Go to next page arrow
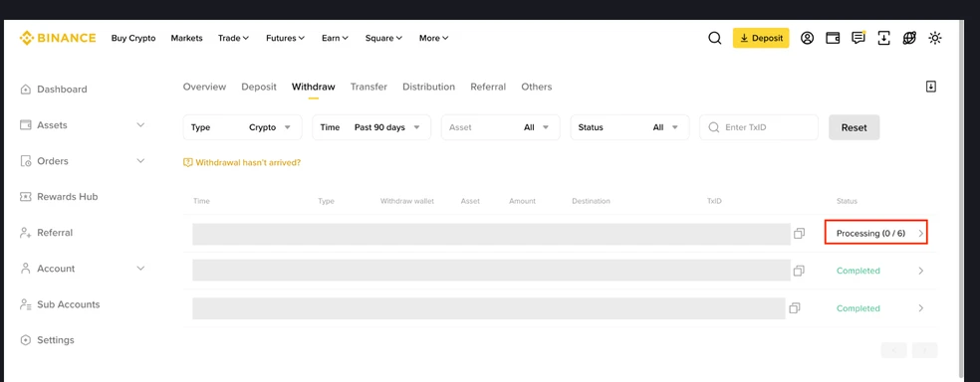The width and height of the screenshot is (980, 382). pyautogui.click(x=924, y=350)
